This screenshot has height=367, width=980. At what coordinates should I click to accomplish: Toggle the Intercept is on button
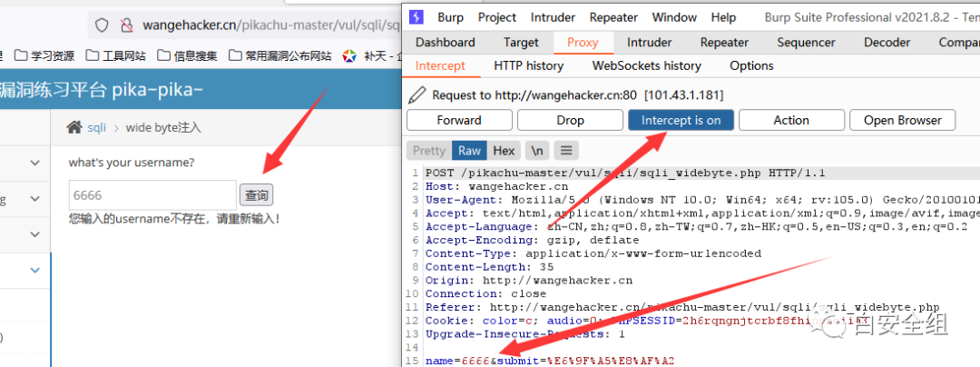[x=681, y=120]
